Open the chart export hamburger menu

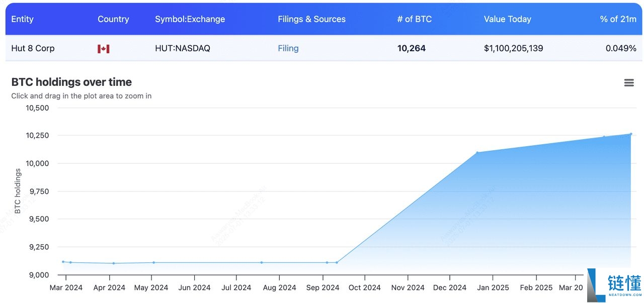[628, 82]
